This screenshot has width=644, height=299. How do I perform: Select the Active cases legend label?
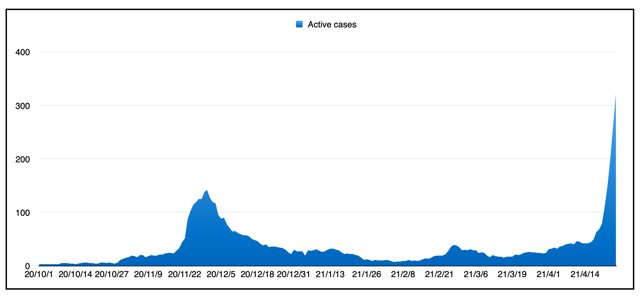(332, 25)
